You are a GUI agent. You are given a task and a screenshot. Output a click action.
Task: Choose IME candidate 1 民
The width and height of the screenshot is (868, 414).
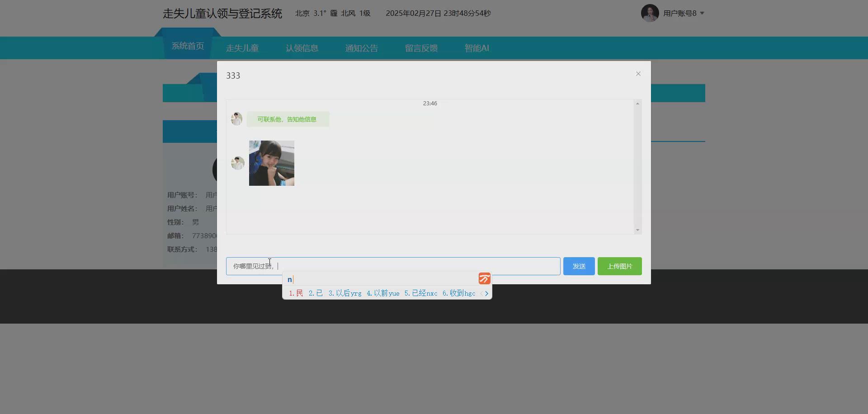pyautogui.click(x=296, y=293)
